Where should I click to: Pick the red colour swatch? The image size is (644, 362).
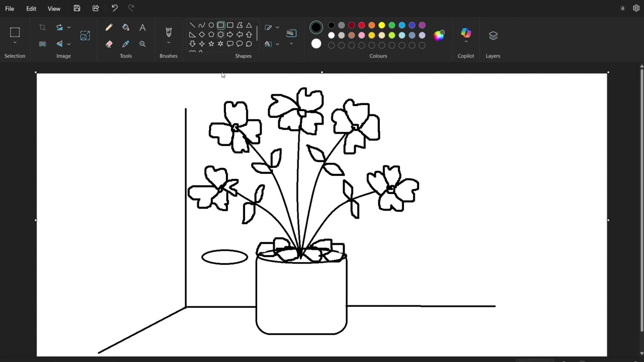(x=362, y=25)
